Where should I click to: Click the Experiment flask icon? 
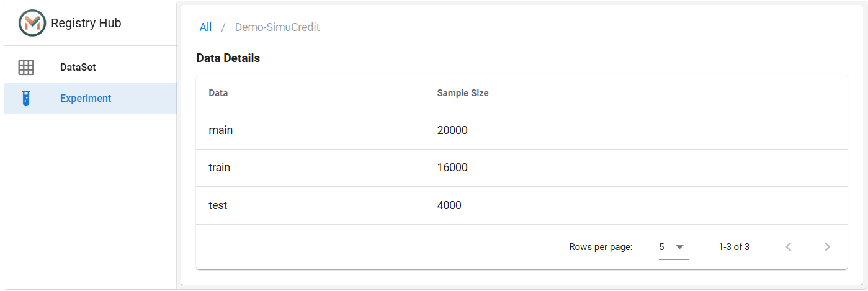click(x=26, y=98)
